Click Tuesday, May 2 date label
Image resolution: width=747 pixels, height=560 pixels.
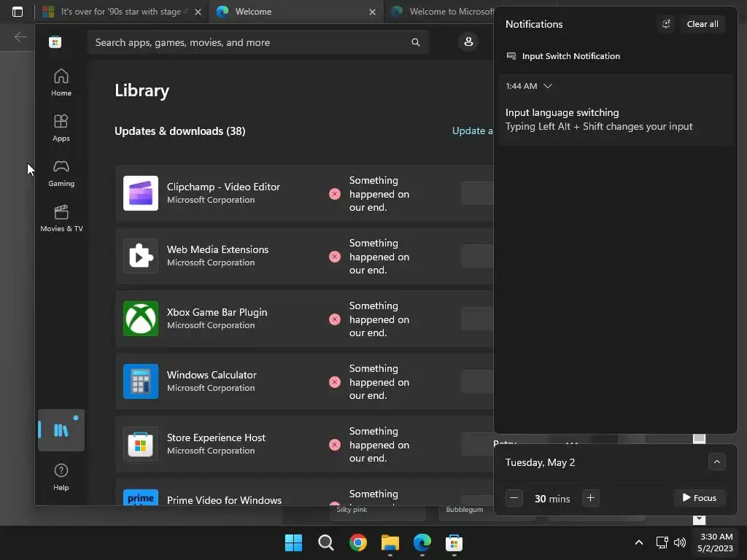pos(541,462)
